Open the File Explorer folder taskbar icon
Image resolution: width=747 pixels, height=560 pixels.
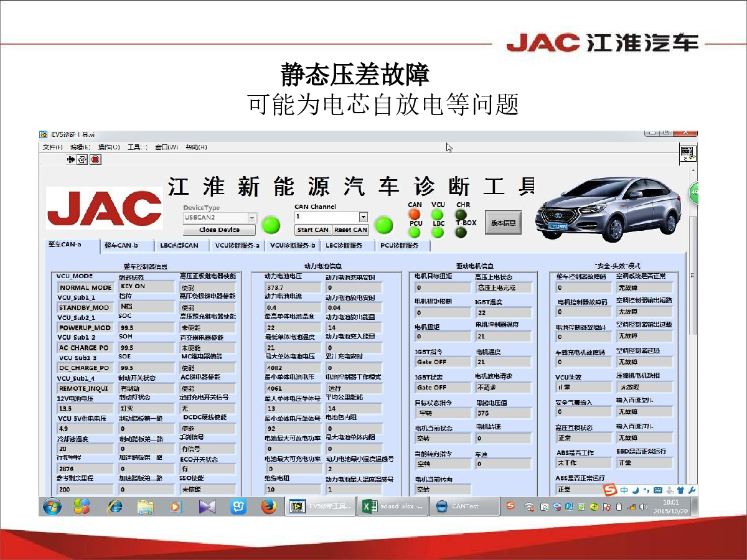(145, 506)
